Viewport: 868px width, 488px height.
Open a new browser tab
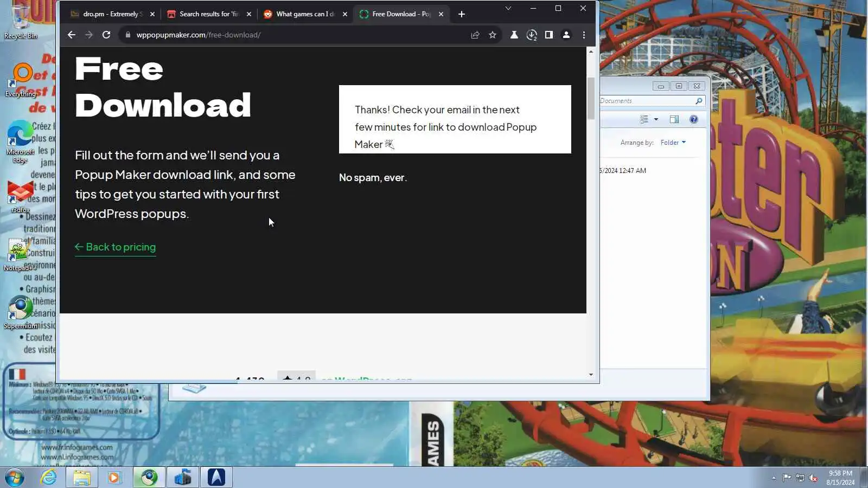[x=462, y=14]
